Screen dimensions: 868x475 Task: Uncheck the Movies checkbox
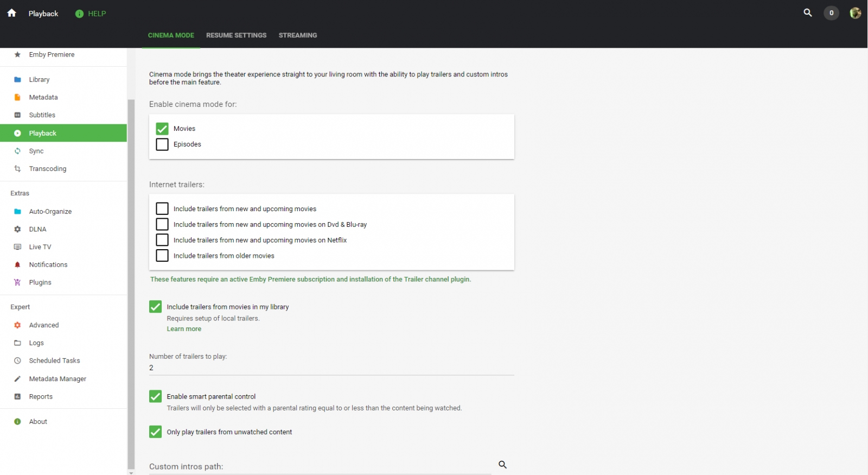click(x=162, y=129)
